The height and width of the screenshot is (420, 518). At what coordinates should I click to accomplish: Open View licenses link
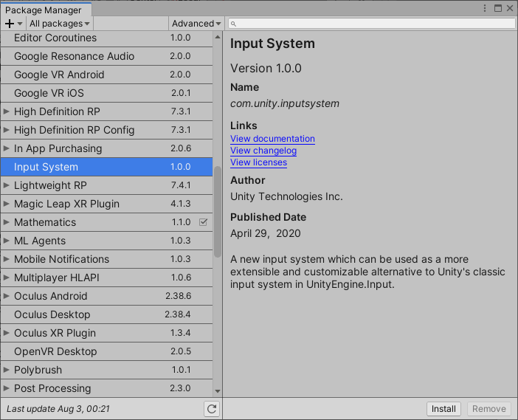click(259, 162)
